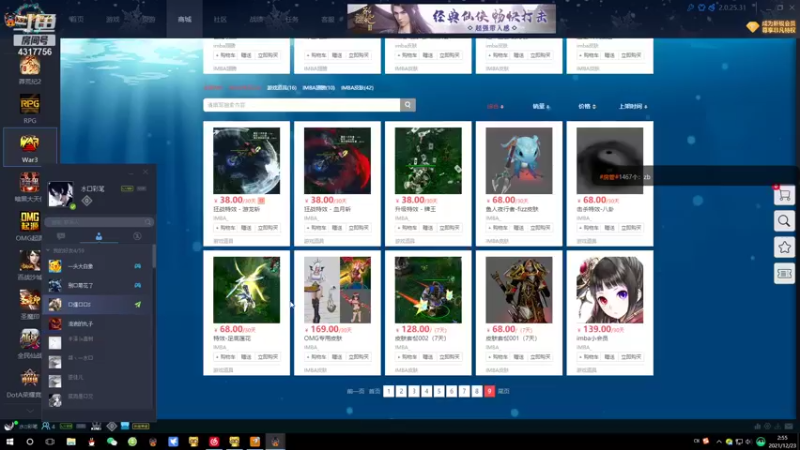Expand more games with sidebar down chevron

coord(30,411)
